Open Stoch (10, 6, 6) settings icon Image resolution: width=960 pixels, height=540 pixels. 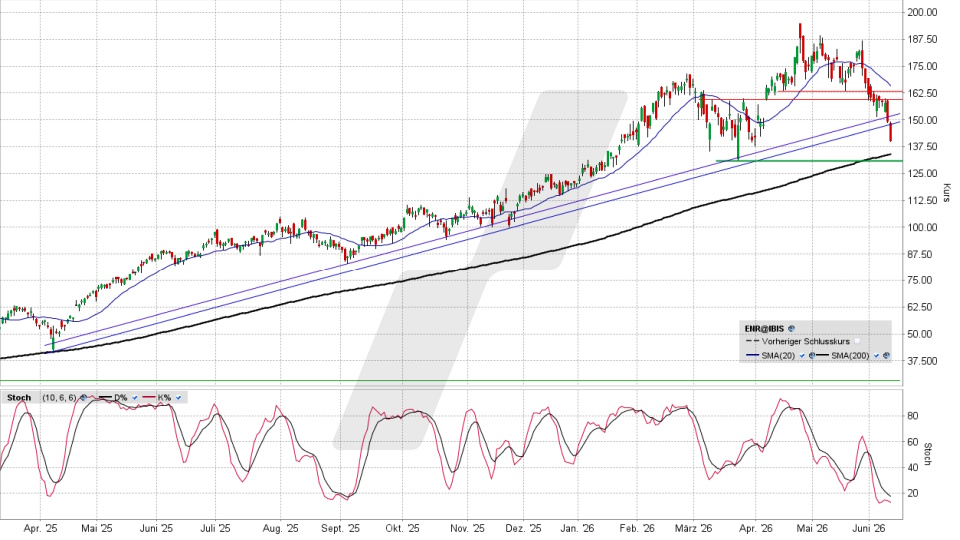pyautogui.click(x=83, y=397)
